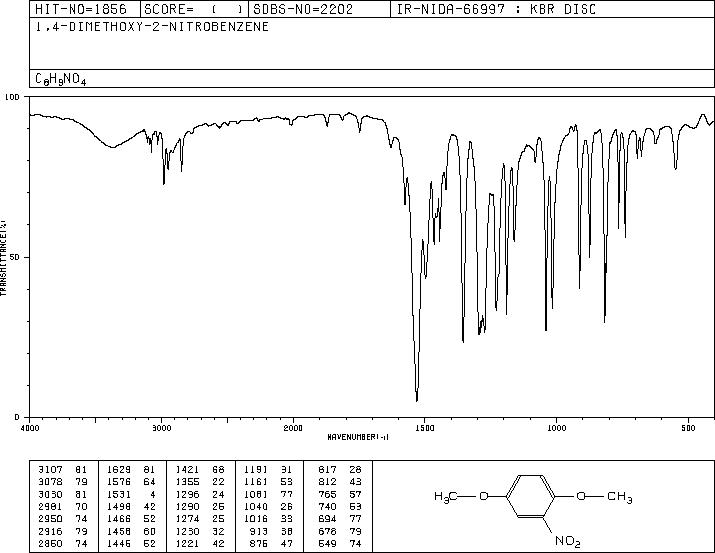Select peak table entry 1230
Viewport: 715px width, 553px height.
188,531
